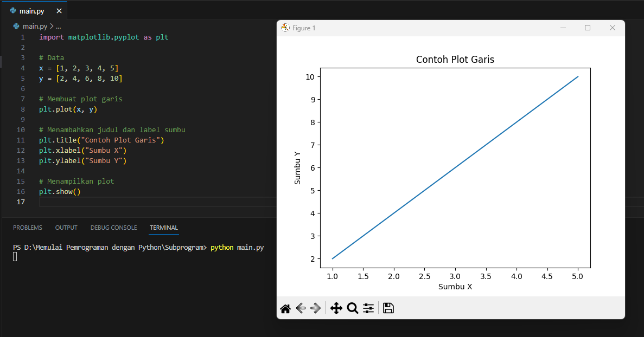Image resolution: width=644 pixels, height=337 pixels.
Task: Open the main.py breadcrumb file dropdown
Action: [35, 26]
